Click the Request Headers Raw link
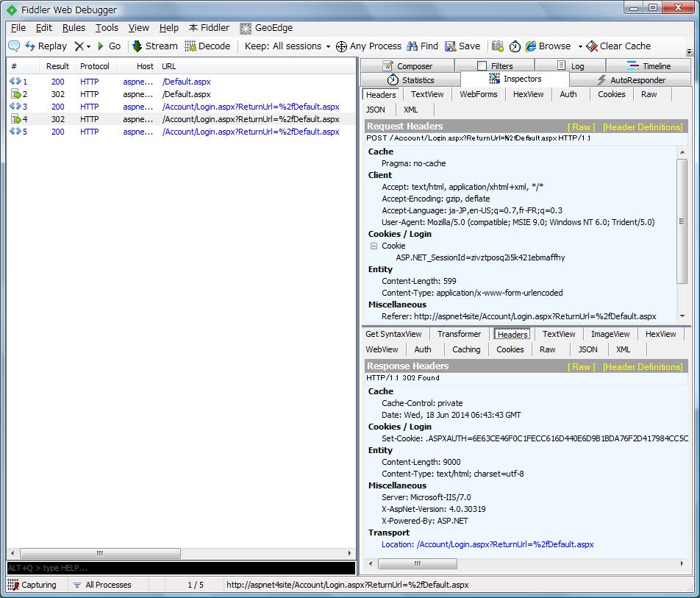The height and width of the screenshot is (598, 700). [581, 127]
